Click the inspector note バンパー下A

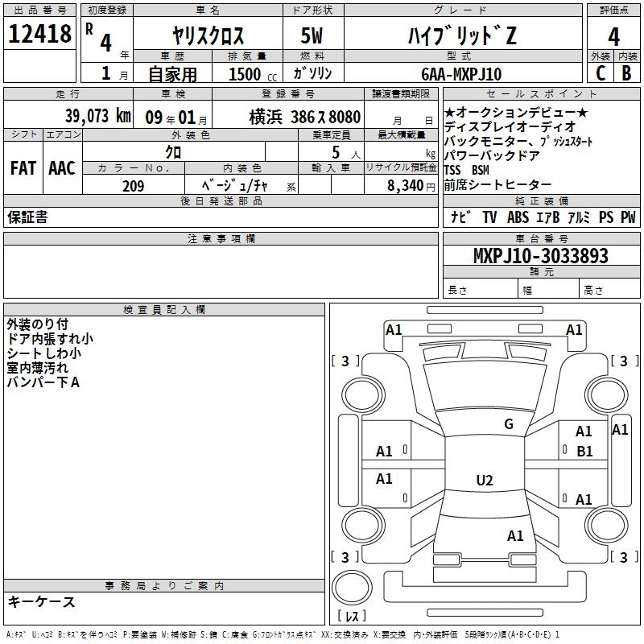[43, 382]
